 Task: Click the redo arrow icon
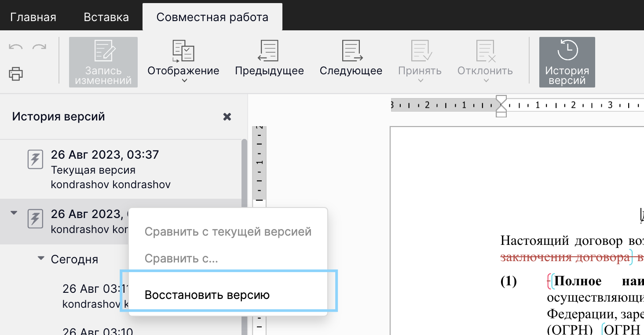pyautogui.click(x=39, y=47)
